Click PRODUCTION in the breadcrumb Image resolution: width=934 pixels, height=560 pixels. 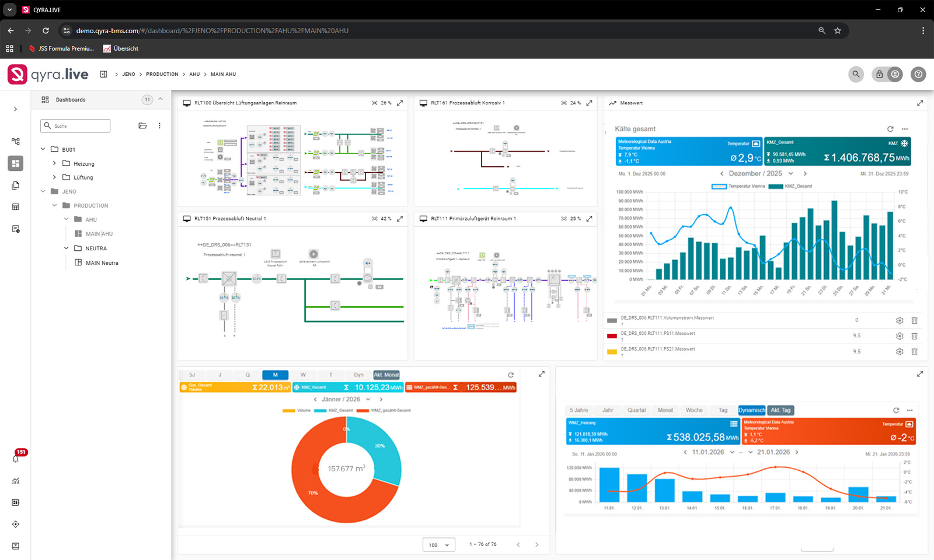coord(162,74)
